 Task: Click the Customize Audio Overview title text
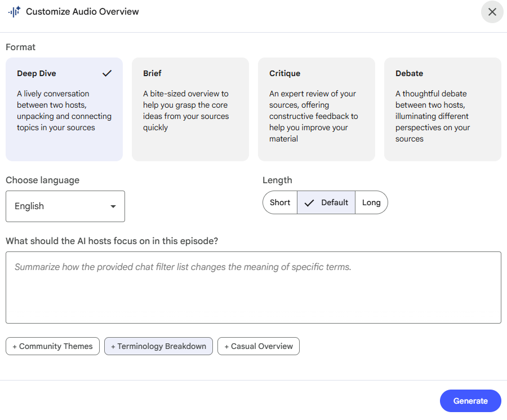[x=82, y=11]
